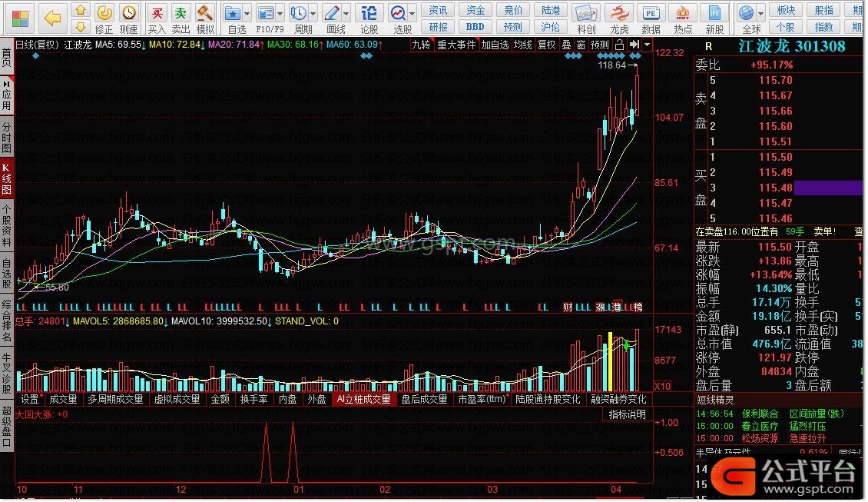Viewport: 868px width, 502px height.
Task: Click the 资讯 button
Action: point(439,10)
